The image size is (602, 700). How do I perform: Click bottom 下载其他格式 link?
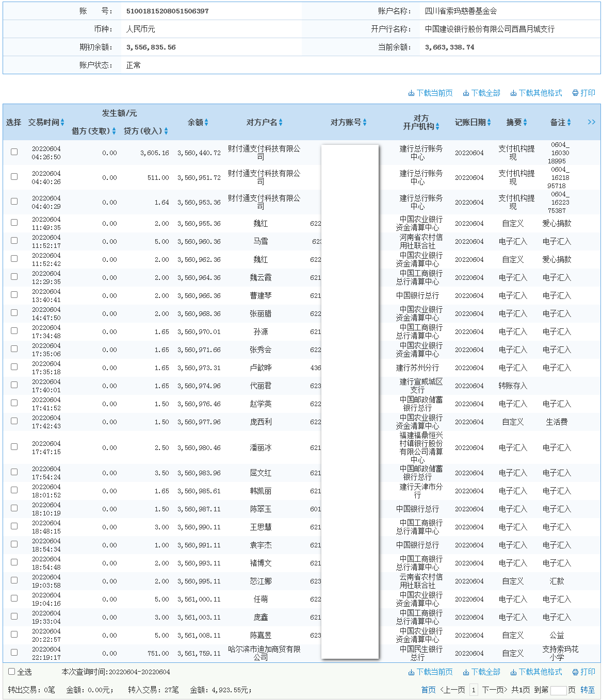(x=541, y=672)
